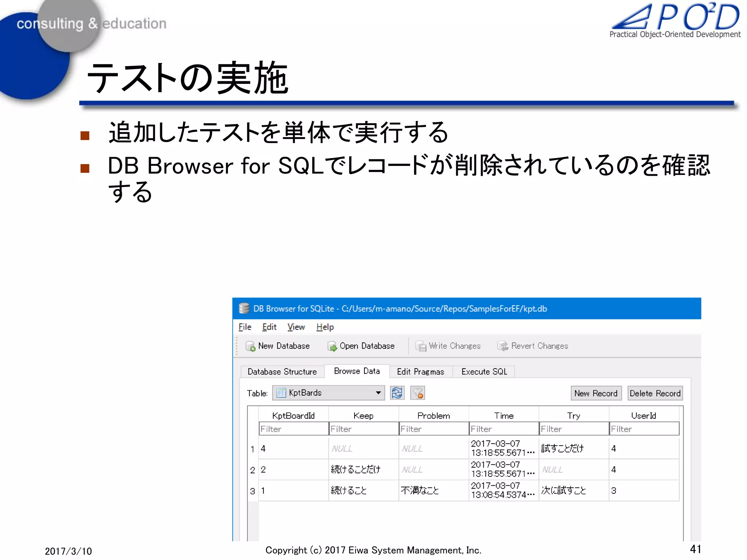Click the Keep column filter field
The height and width of the screenshot is (560, 747).
pos(364,429)
